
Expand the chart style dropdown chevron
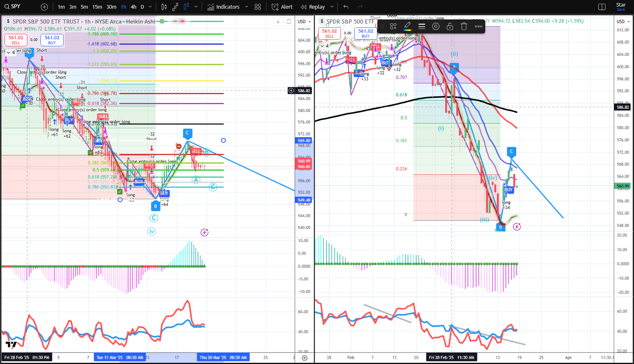(x=196, y=7)
